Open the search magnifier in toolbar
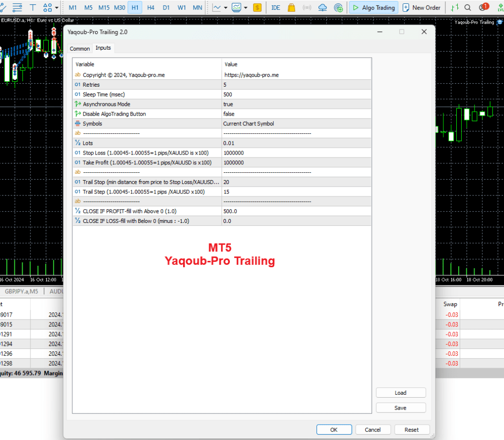Image resolution: width=504 pixels, height=440 pixels. click(468, 8)
